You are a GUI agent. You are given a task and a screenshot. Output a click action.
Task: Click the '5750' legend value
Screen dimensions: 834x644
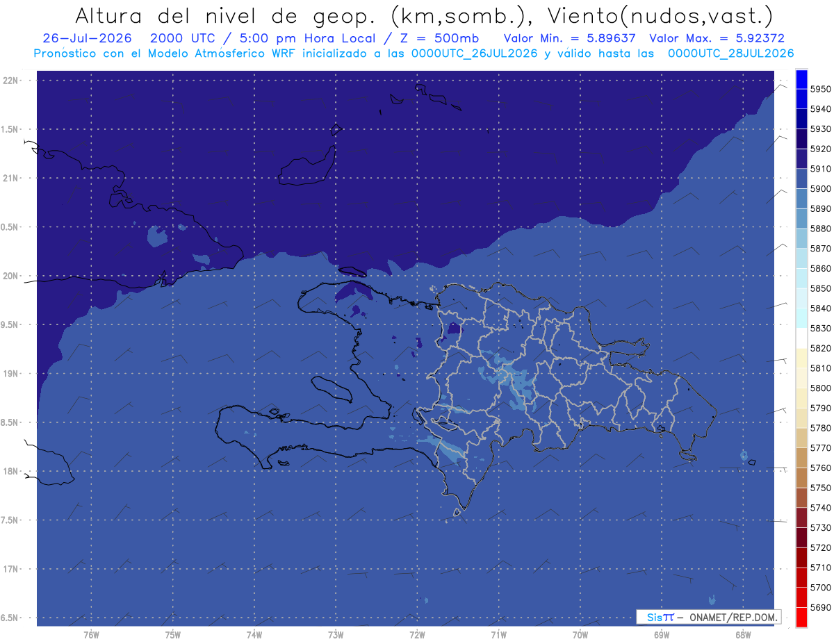(820, 488)
